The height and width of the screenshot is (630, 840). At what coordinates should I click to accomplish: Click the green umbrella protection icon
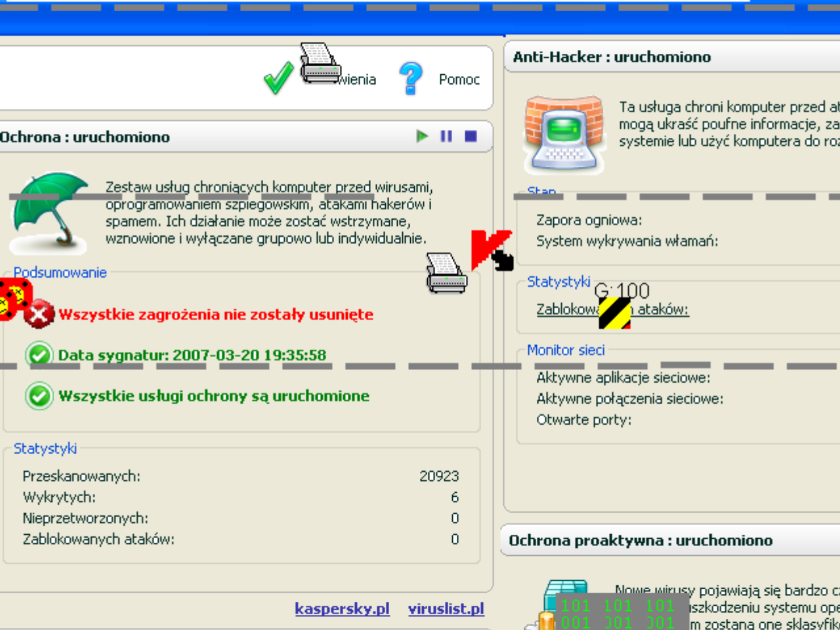[x=49, y=211]
